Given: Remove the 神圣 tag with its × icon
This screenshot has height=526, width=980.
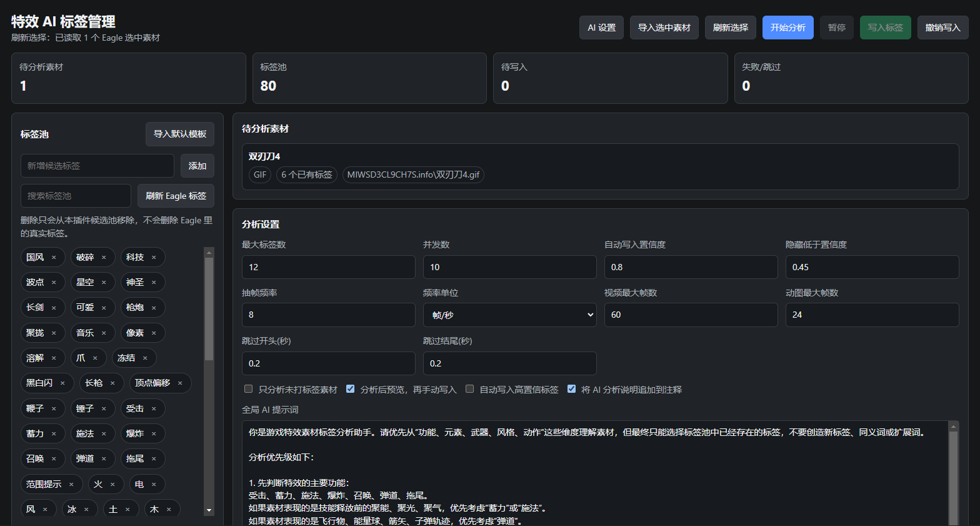Looking at the screenshot, I should click(x=154, y=283).
